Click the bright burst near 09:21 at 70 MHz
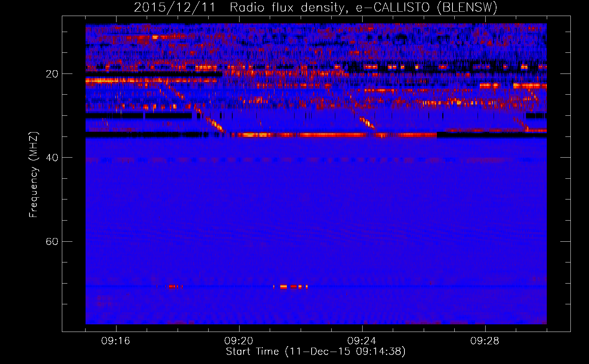589x364 pixels. [290, 287]
